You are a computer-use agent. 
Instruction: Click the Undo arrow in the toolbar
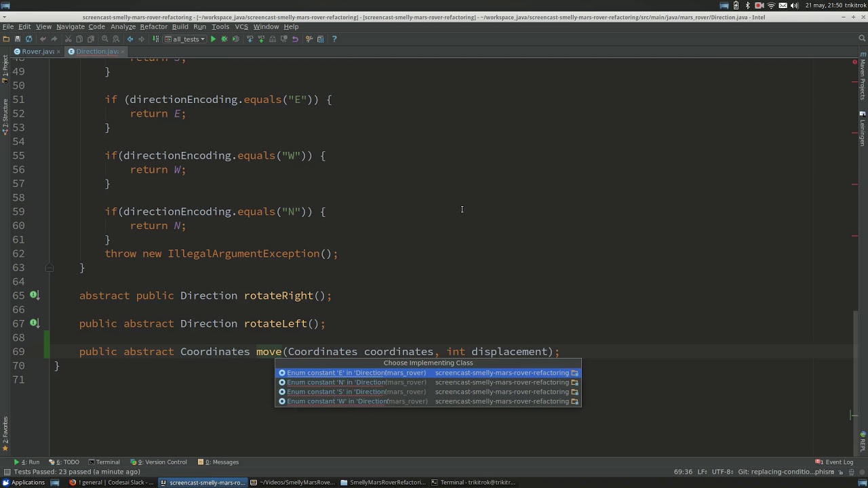[x=43, y=39]
